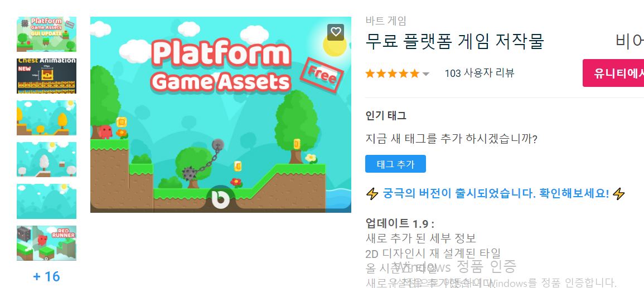Click the main Platform Game Assets preview image

pyautogui.click(x=221, y=115)
